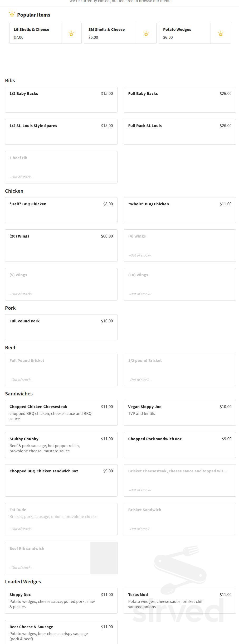Click the $60.00 price on the (20) Wings card

pos(107,236)
